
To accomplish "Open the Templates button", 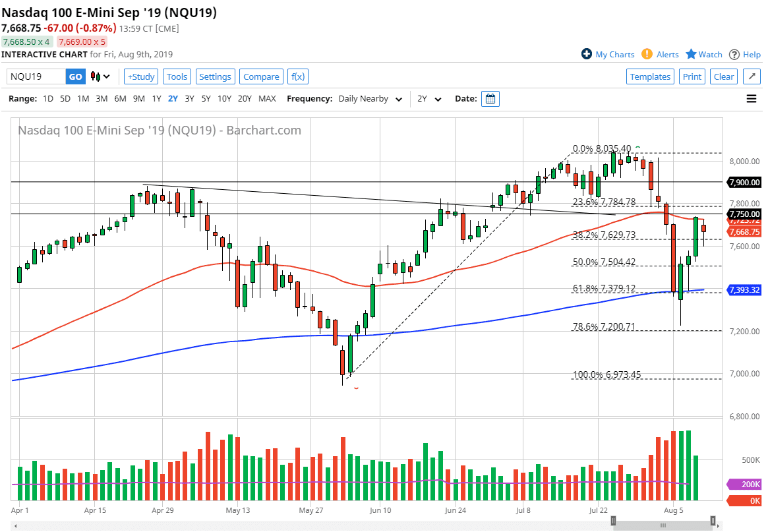I will tap(650, 76).
